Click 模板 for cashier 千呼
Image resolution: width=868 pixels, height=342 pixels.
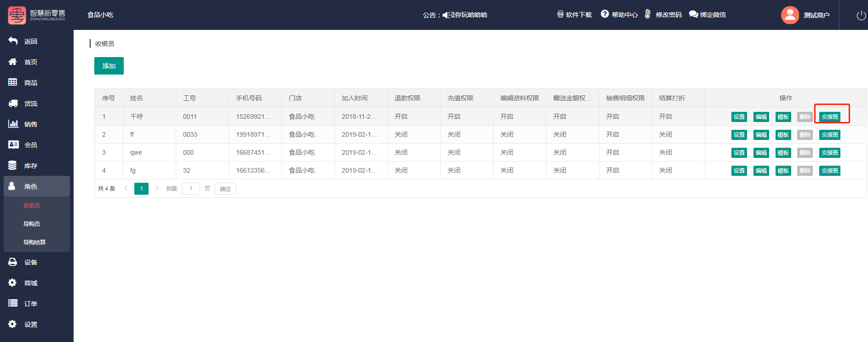(x=783, y=117)
